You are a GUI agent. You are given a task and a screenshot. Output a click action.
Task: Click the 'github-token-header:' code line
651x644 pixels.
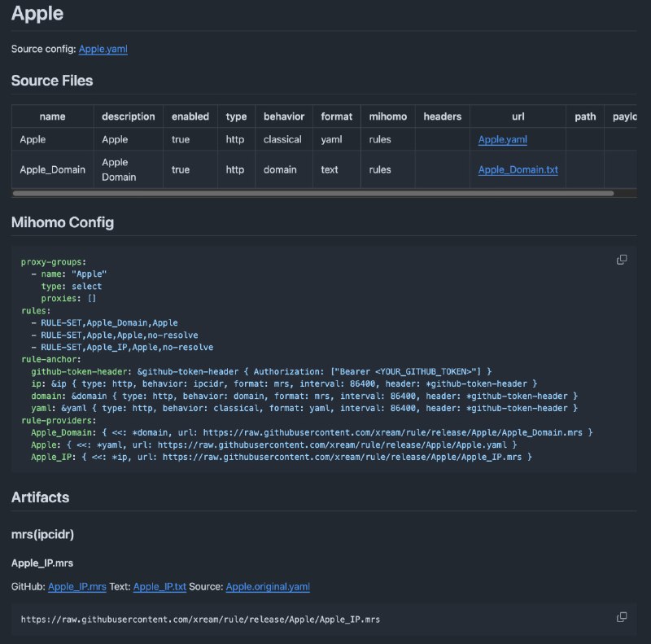pos(261,371)
